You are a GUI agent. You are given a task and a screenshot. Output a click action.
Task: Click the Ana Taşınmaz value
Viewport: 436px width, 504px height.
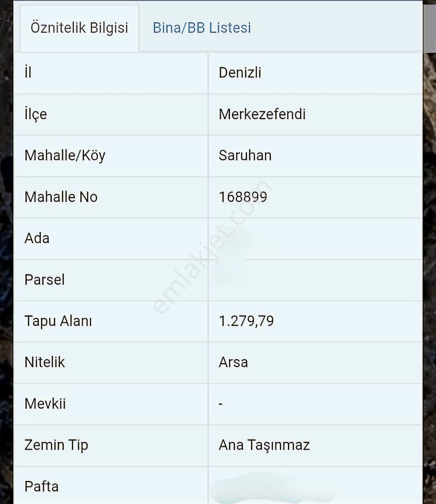click(x=264, y=445)
